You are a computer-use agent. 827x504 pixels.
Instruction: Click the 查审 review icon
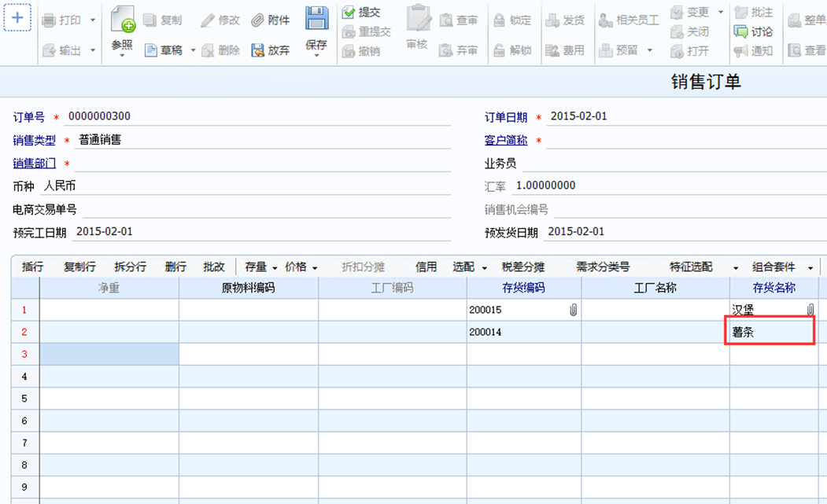(x=446, y=20)
